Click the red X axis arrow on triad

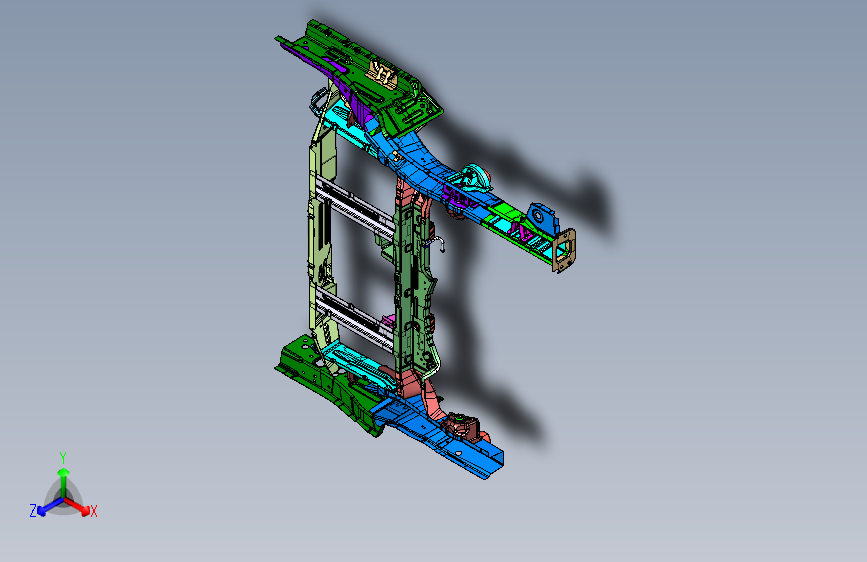pos(78,506)
